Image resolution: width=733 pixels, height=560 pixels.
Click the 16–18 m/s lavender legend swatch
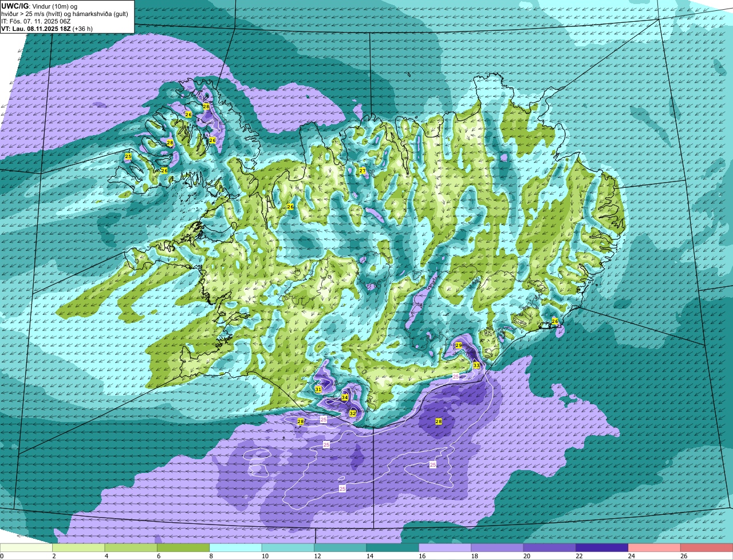[x=446, y=548]
